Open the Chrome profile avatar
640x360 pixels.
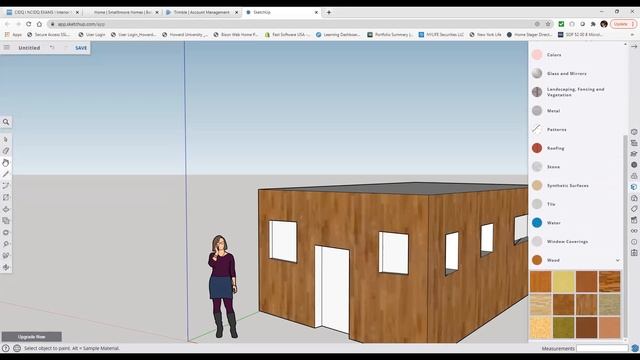coord(604,24)
